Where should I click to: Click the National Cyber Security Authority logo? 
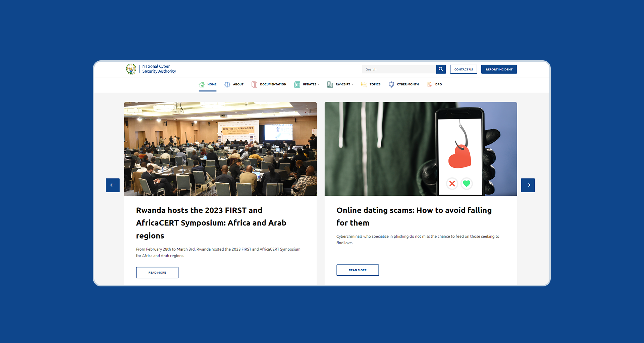pos(151,69)
